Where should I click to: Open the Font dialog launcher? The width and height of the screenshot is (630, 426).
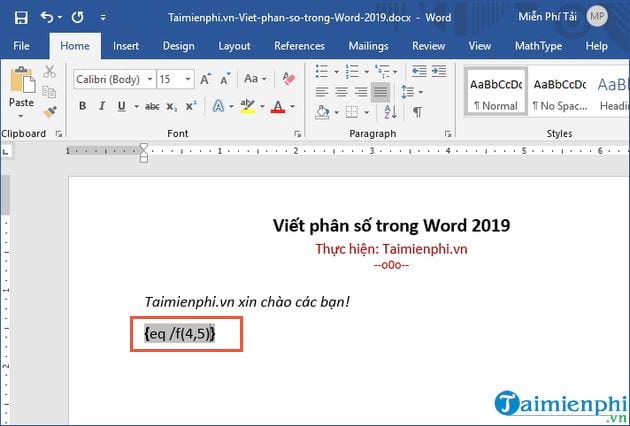(298, 134)
